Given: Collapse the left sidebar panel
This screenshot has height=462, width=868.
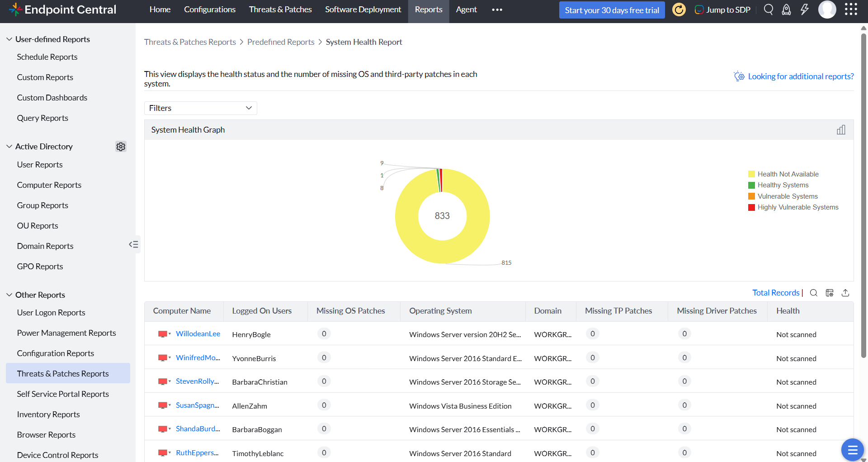Looking at the screenshot, I should point(134,244).
